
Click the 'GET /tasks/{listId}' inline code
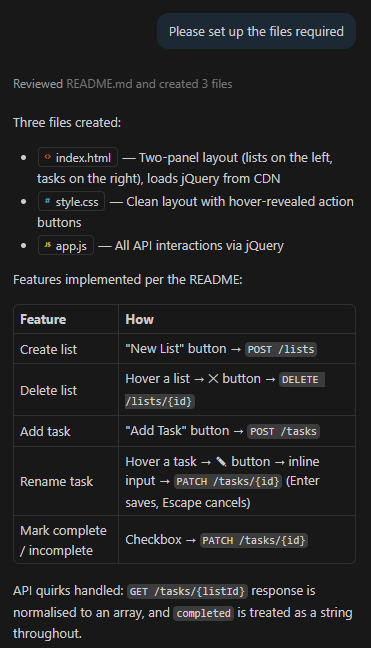(x=188, y=591)
